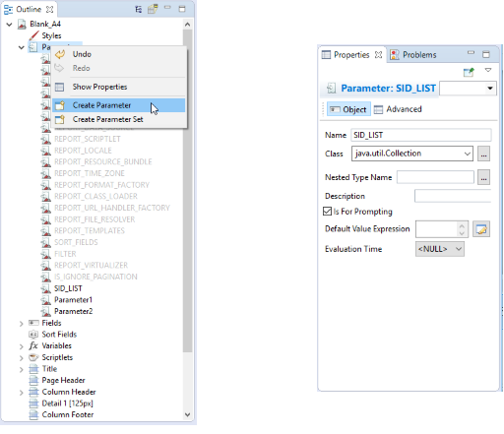Viewport: 504px width, 434px height.
Task: Open the Default Value Expression editor icon
Action: click(x=481, y=229)
